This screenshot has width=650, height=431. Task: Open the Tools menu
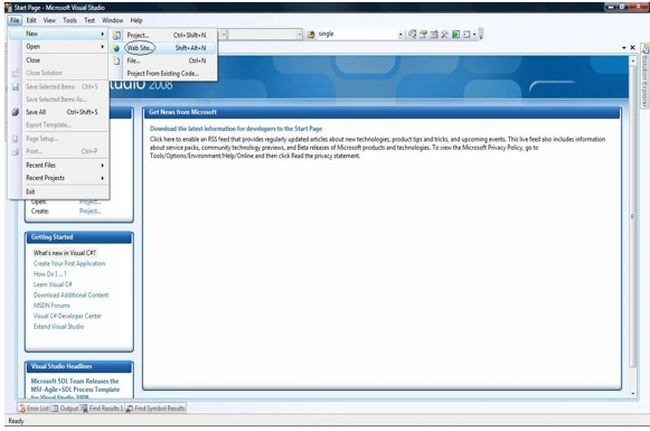(70, 20)
